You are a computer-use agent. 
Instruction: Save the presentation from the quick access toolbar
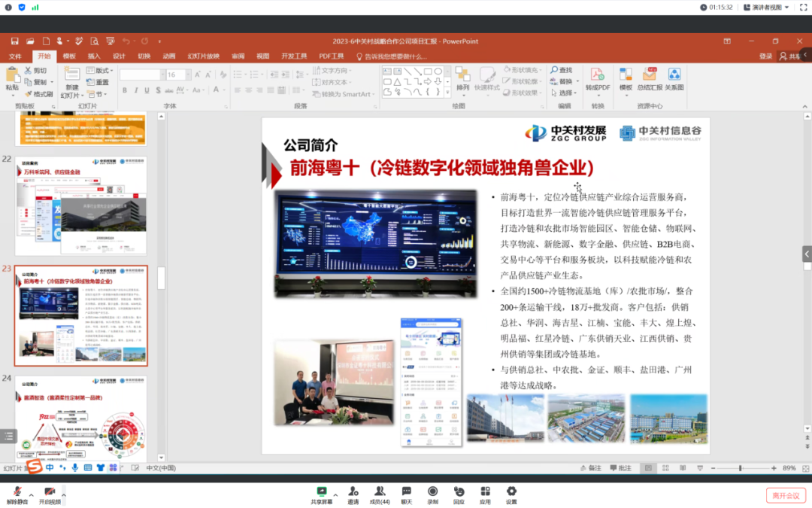point(14,41)
